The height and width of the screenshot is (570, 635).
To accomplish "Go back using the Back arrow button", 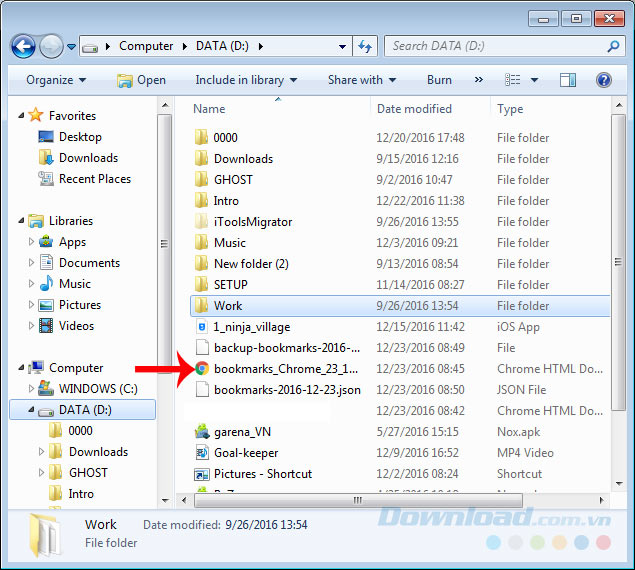I will coord(23,47).
